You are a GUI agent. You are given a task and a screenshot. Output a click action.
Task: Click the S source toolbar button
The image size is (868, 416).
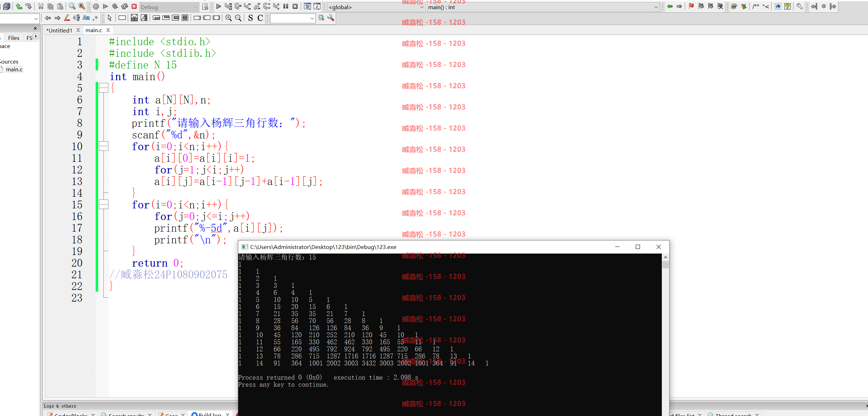(250, 18)
